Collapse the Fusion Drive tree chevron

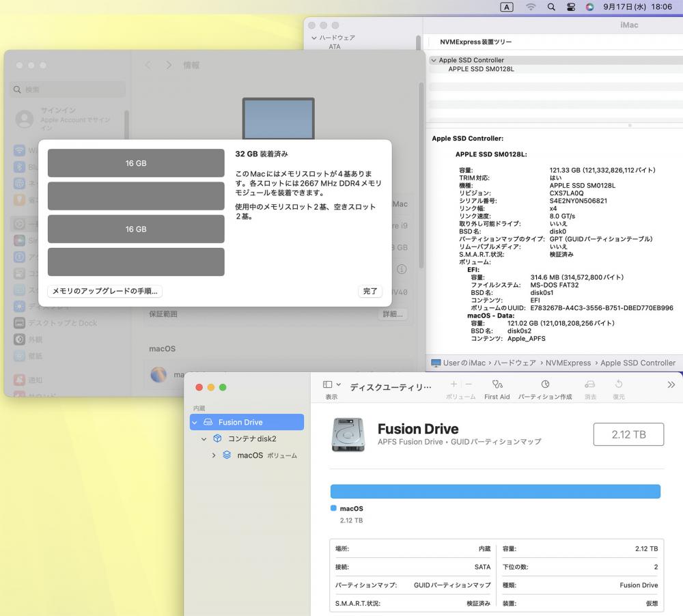195,423
